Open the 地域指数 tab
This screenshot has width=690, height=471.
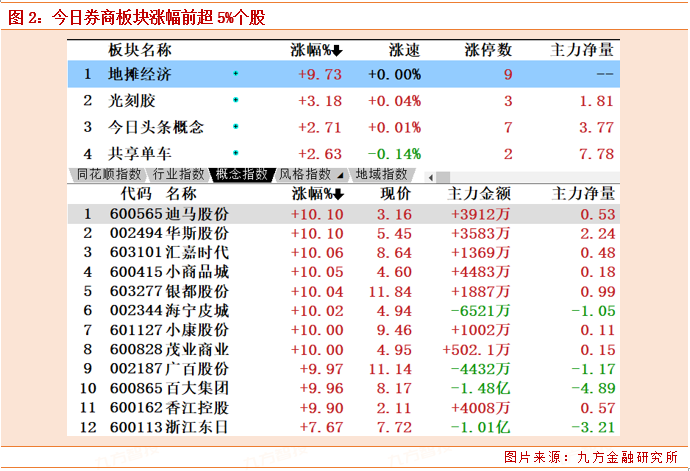(x=382, y=175)
